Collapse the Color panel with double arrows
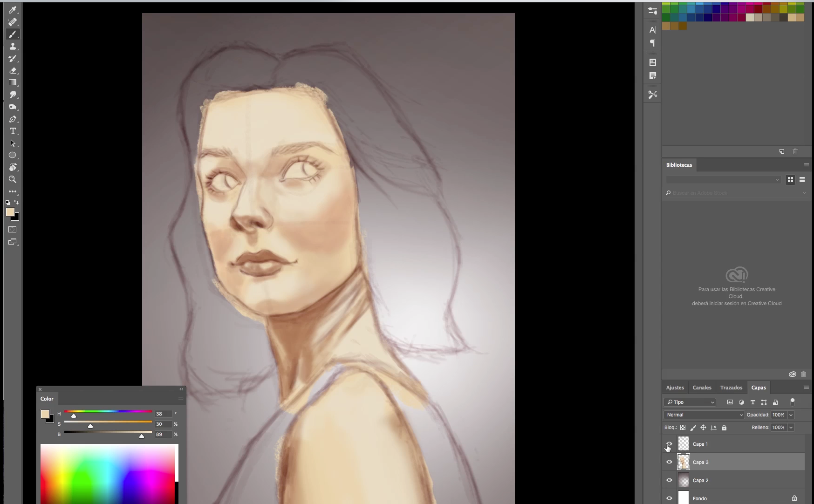Screen dimensions: 814x504 [x=181, y=389]
